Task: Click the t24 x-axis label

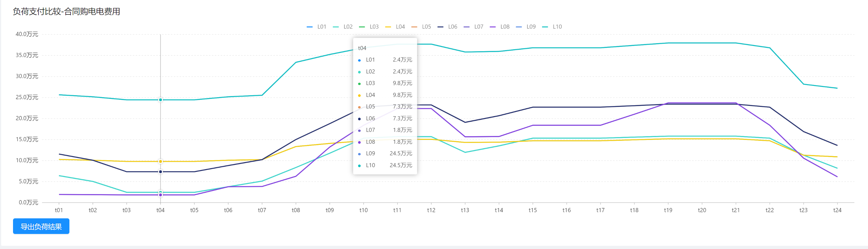Action: (837, 210)
